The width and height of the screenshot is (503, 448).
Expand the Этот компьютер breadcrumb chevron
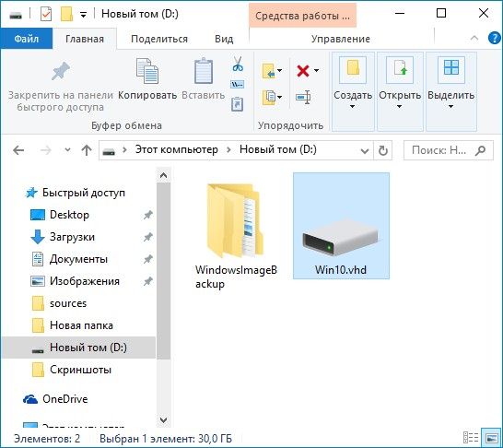click(x=228, y=150)
